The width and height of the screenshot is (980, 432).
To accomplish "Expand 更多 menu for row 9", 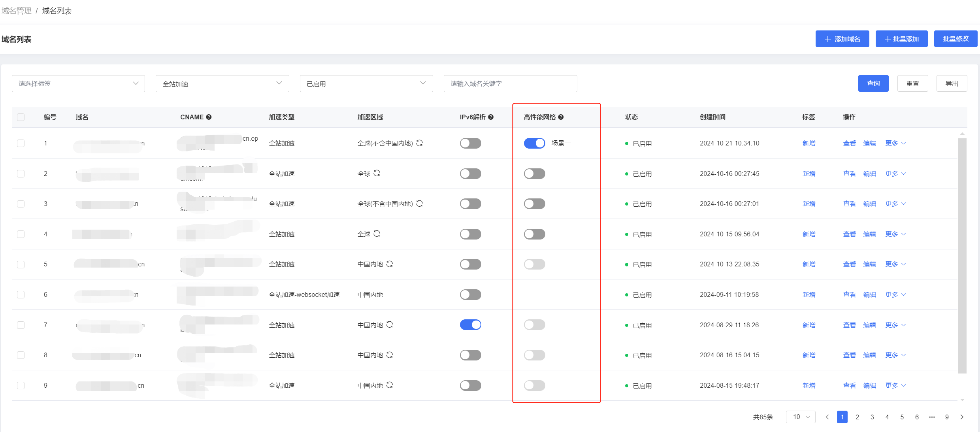I will [x=895, y=385].
